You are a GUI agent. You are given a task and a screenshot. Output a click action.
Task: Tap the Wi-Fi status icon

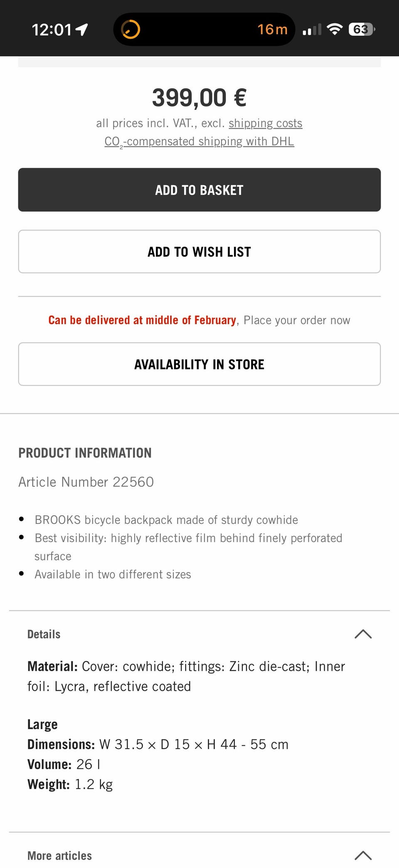click(335, 29)
